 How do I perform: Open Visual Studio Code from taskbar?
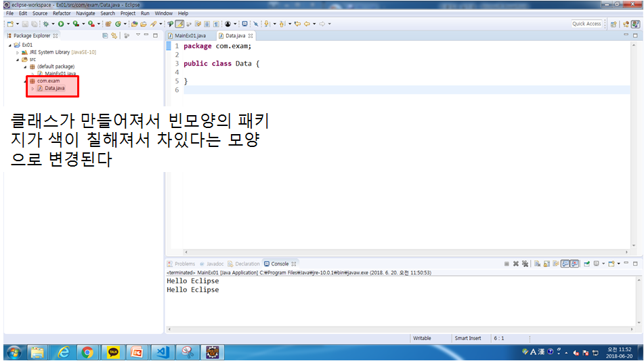(x=163, y=352)
